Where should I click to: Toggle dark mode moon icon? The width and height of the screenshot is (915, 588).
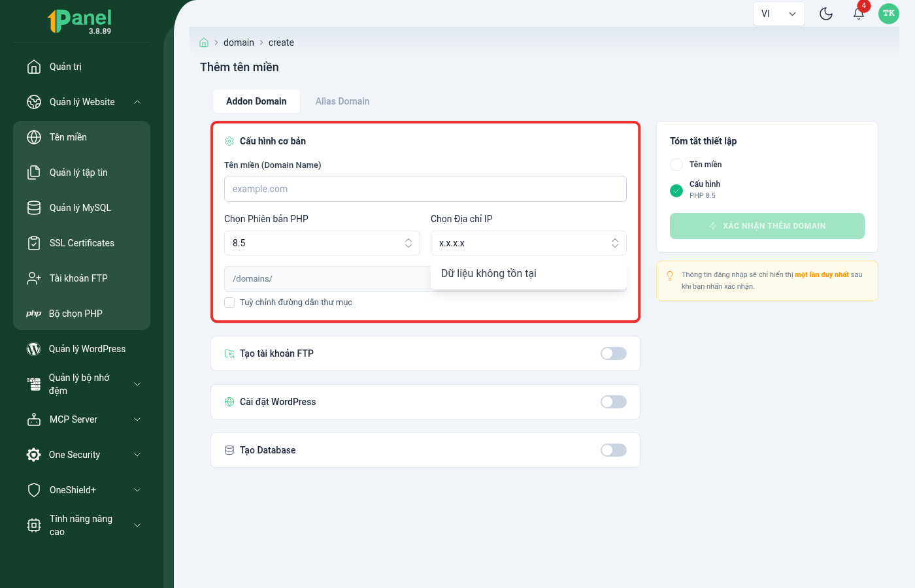point(826,14)
